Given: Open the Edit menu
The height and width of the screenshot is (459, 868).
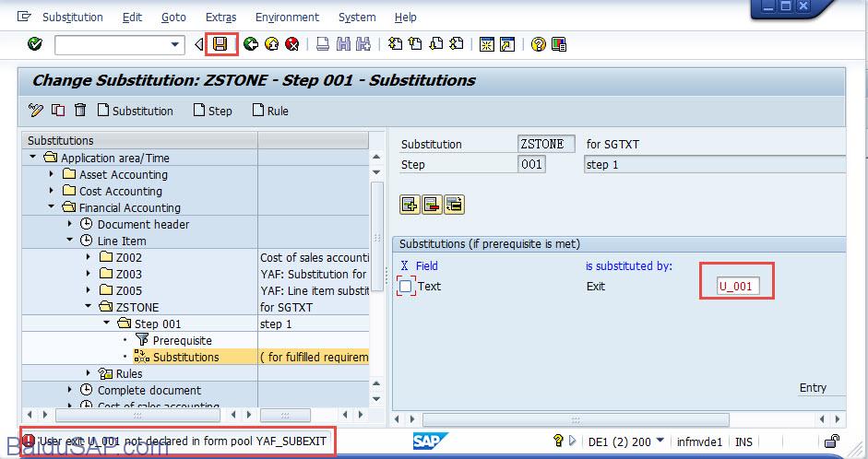Looking at the screenshot, I should [132, 18].
